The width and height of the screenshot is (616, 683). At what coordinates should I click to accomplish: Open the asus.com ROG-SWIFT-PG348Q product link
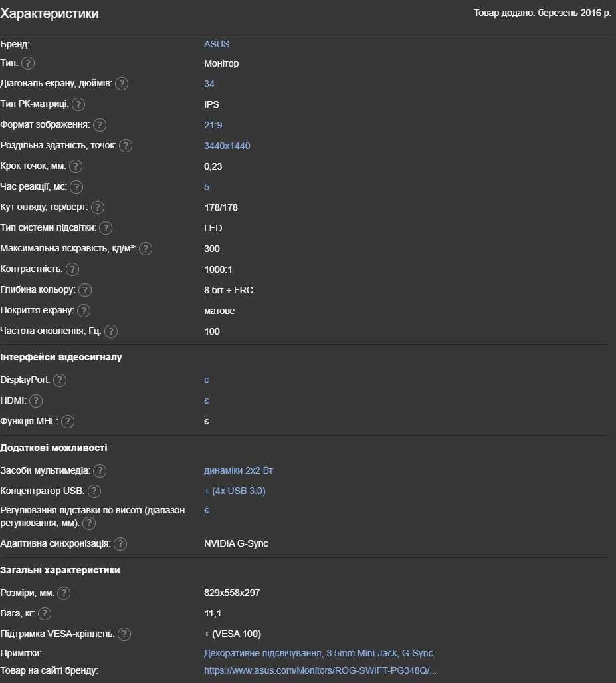click(320, 670)
